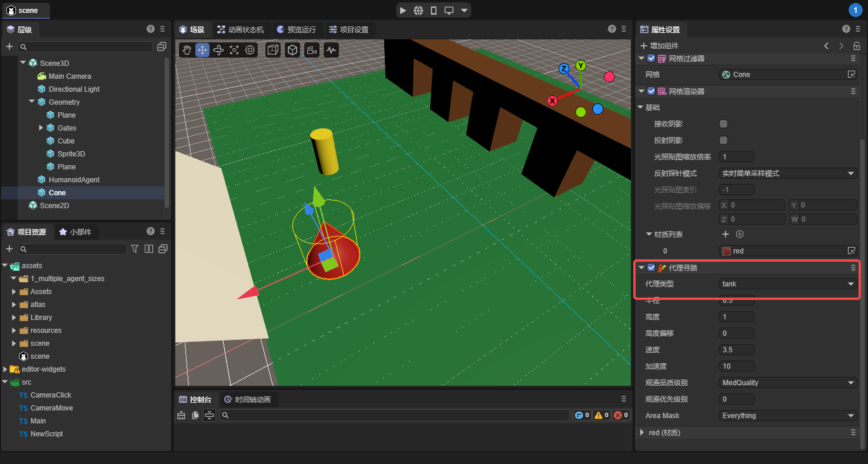Open the Area Mask Everything dropdown
The width and height of the screenshot is (868, 464).
[x=788, y=416]
